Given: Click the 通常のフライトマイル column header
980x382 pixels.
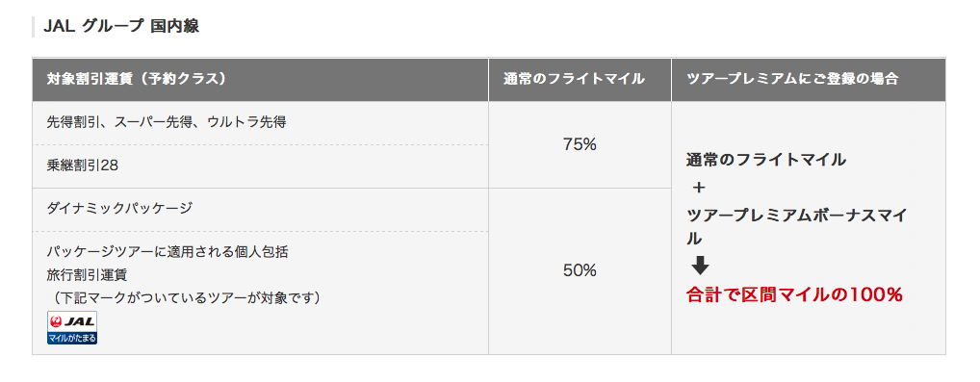Looking at the screenshot, I should (x=580, y=79).
